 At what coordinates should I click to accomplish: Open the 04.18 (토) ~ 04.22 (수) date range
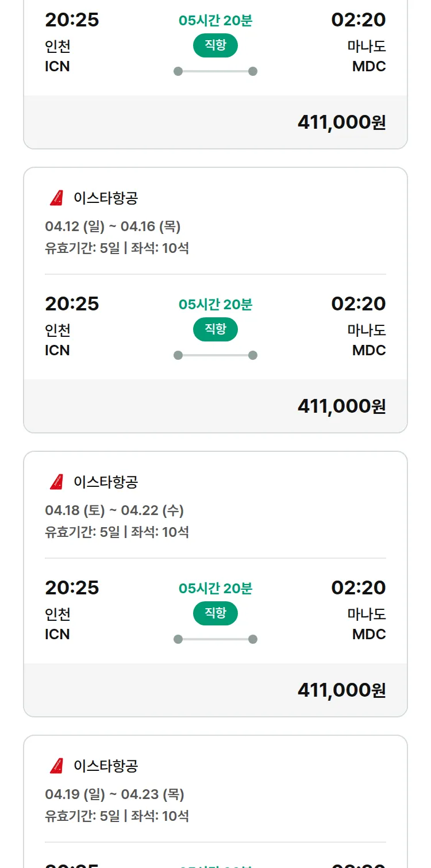click(114, 510)
